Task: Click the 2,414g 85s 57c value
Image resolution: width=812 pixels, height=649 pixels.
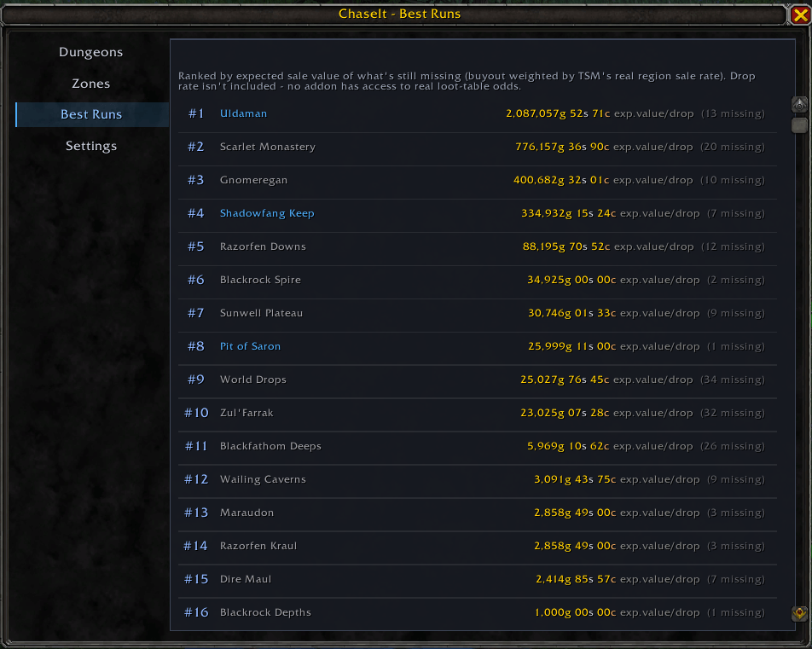Action: (576, 579)
